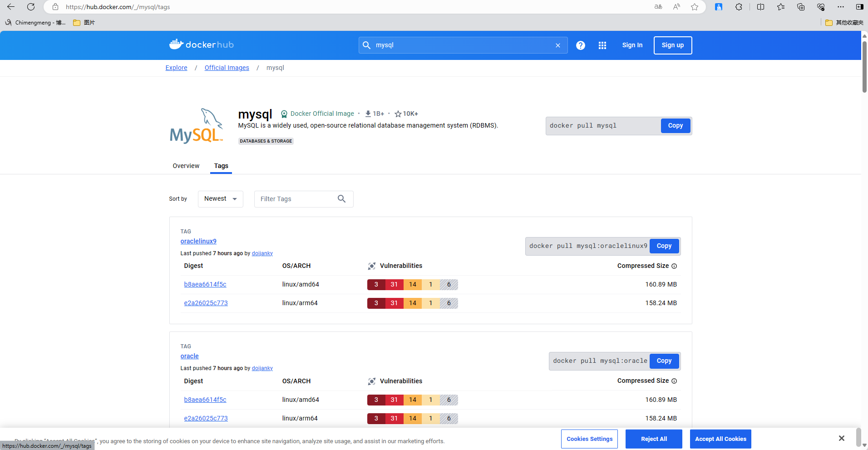868x450 pixels.
Task: Click the Vulnerabilities scan icon under oracle tag
Action: click(x=372, y=381)
